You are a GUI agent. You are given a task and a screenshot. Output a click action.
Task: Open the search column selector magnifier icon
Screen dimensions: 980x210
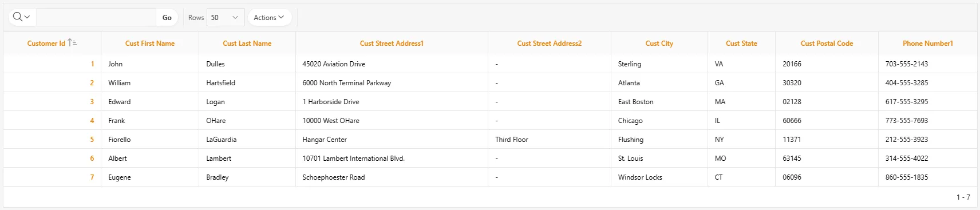tap(21, 17)
